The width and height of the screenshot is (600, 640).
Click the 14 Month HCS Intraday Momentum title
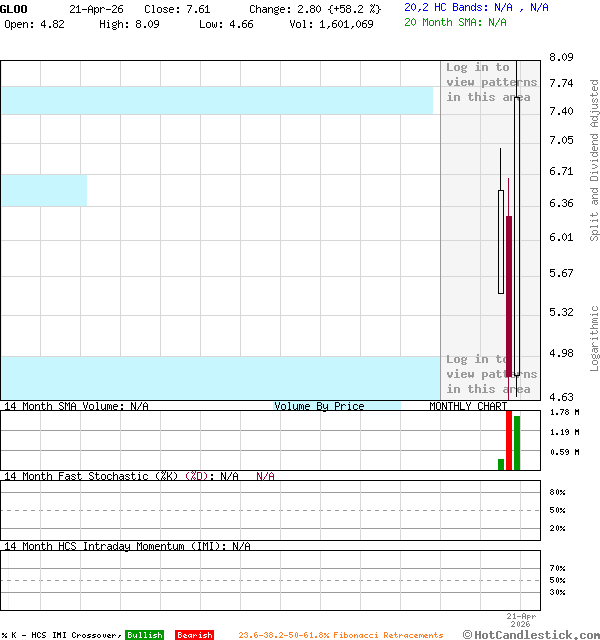point(126,546)
